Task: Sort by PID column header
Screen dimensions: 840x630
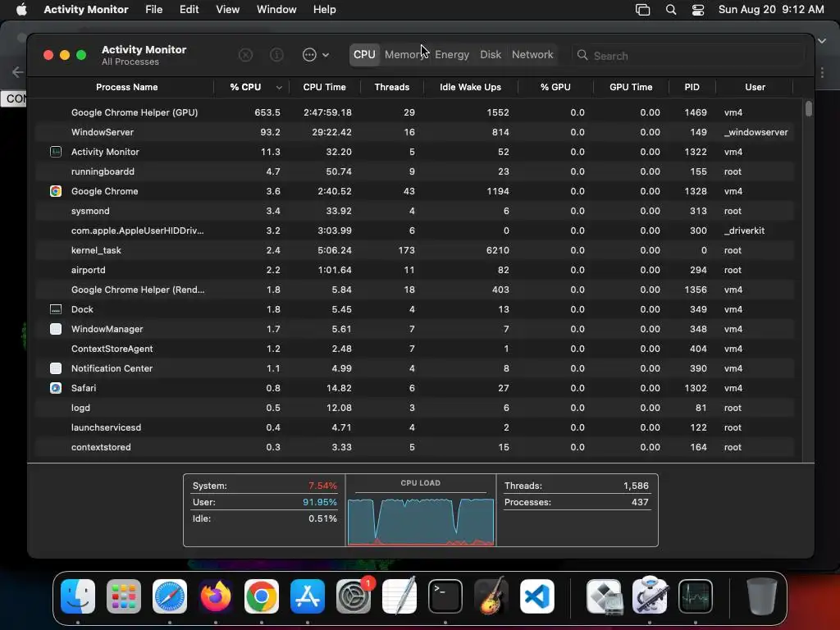Action: (x=692, y=87)
